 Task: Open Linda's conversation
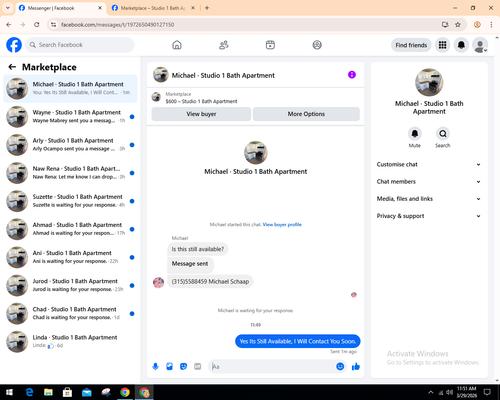[x=70, y=341]
